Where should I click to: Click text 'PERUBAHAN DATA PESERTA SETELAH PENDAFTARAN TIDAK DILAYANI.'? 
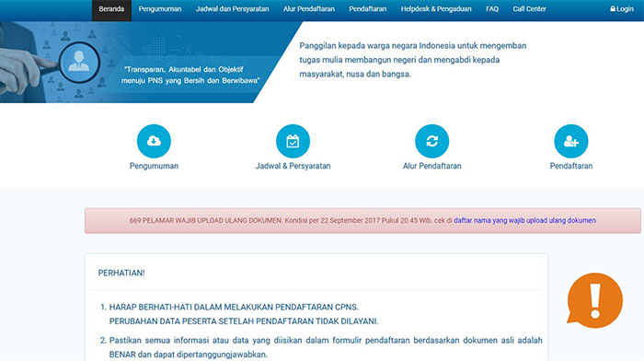pos(244,321)
